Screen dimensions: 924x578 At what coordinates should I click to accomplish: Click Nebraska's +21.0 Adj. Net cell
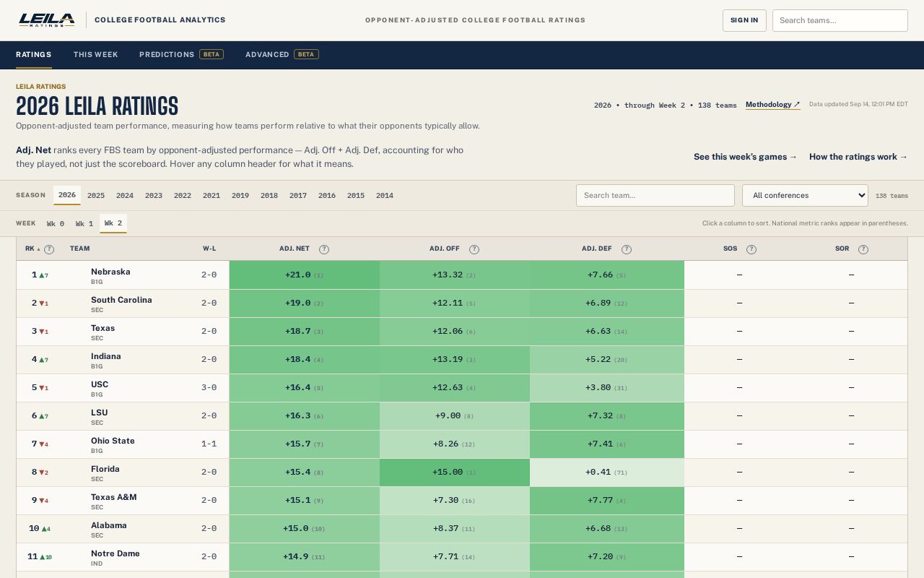(305, 275)
